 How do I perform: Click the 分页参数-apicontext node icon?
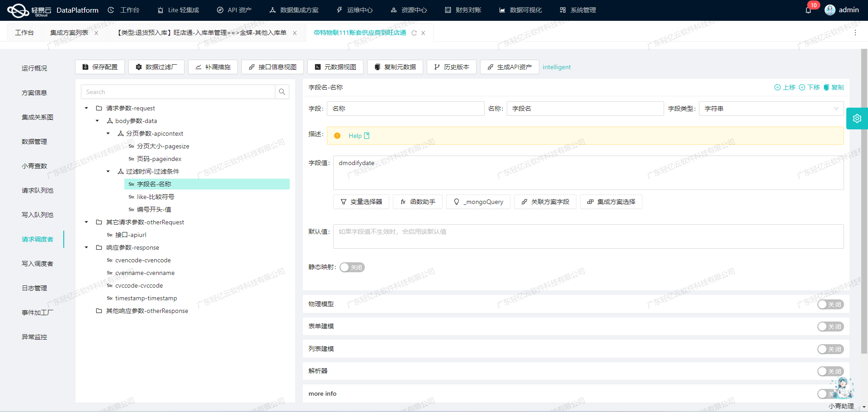click(121, 133)
